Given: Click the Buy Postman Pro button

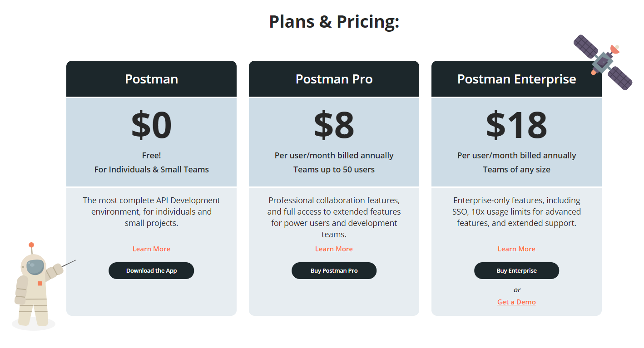Looking at the screenshot, I should click(334, 270).
